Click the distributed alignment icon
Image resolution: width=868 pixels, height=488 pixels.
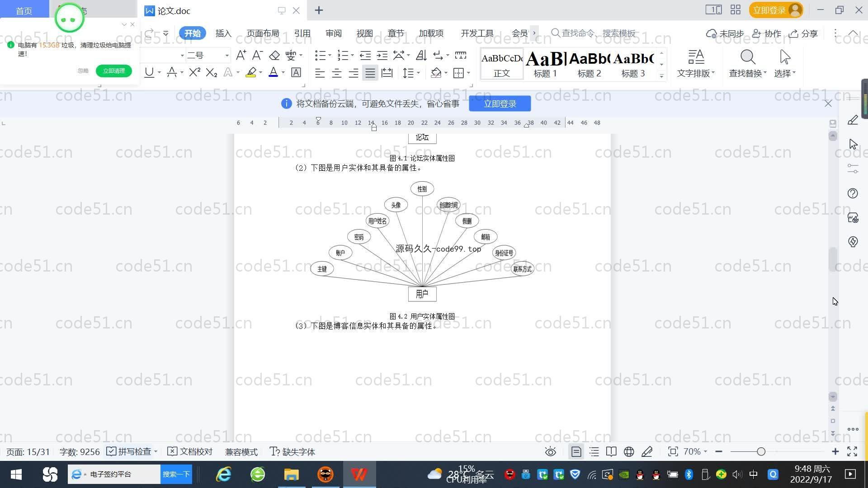pyautogui.click(x=387, y=73)
